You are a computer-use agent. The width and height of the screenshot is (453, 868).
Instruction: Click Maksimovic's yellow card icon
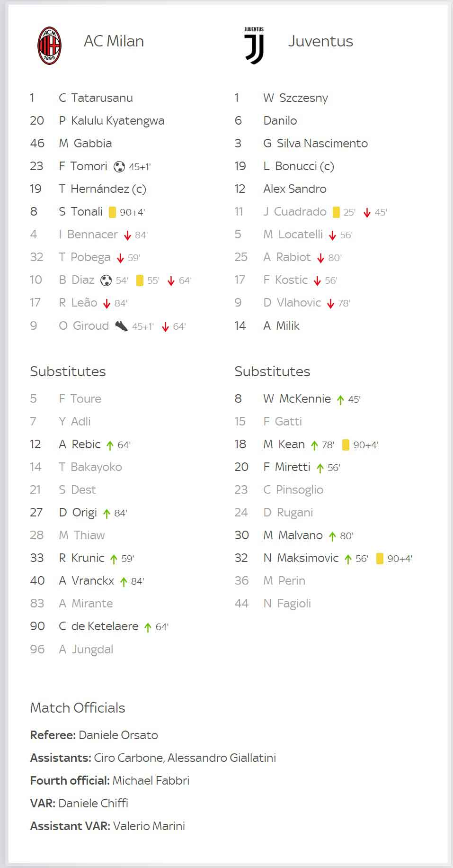pyautogui.click(x=380, y=559)
